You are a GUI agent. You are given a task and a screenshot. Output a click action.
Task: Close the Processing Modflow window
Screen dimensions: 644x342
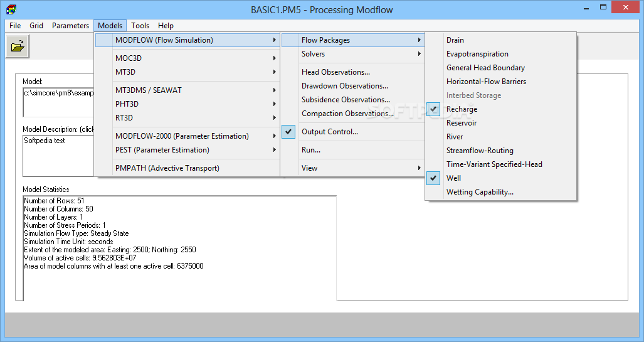click(626, 7)
